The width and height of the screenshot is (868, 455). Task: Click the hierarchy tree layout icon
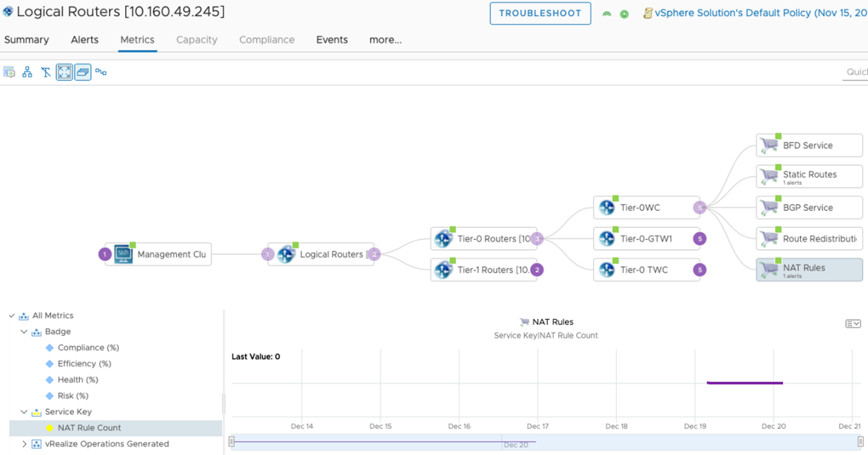point(27,72)
